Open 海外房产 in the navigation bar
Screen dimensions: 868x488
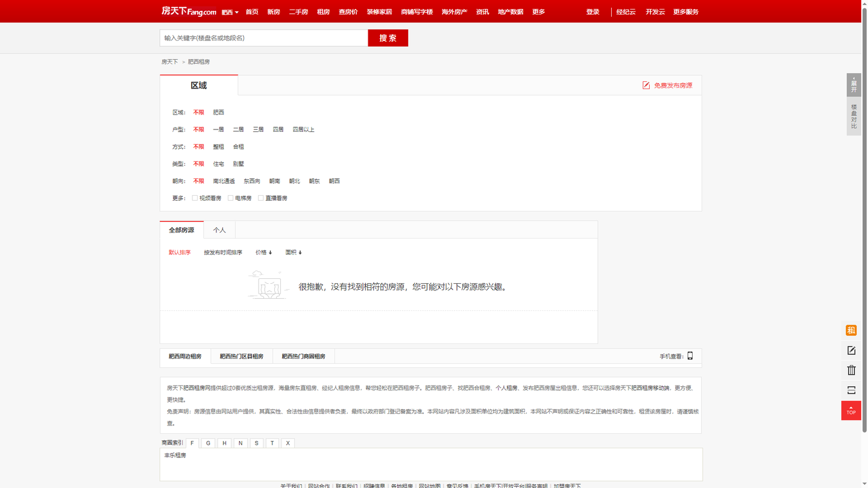click(x=454, y=12)
